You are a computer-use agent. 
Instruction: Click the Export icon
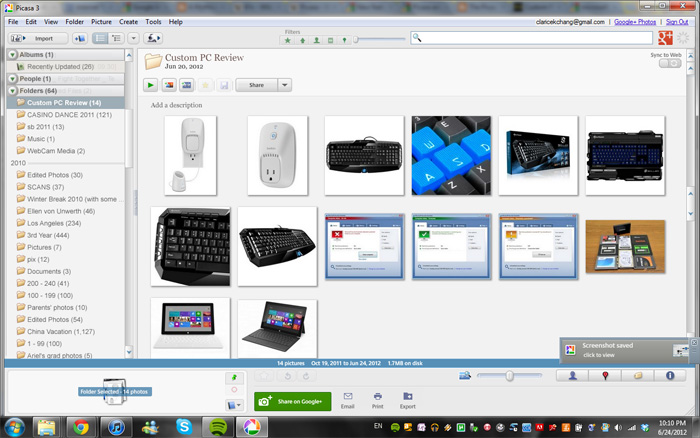tap(408, 400)
